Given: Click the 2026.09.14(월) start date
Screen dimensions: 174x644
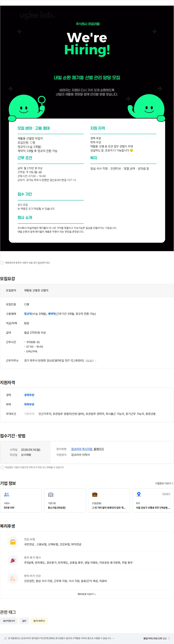Looking at the screenshot, I should click(x=30, y=450).
